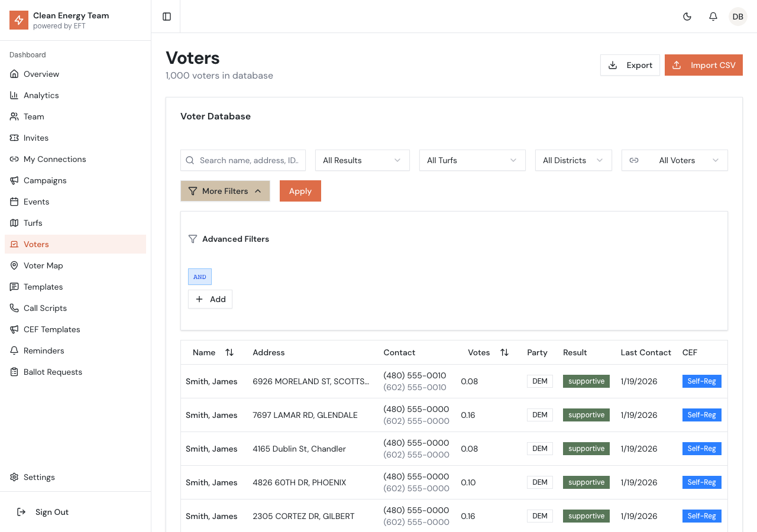Collapse the More Filters panel
Viewport: 757px width, 532px height.
[x=225, y=191]
